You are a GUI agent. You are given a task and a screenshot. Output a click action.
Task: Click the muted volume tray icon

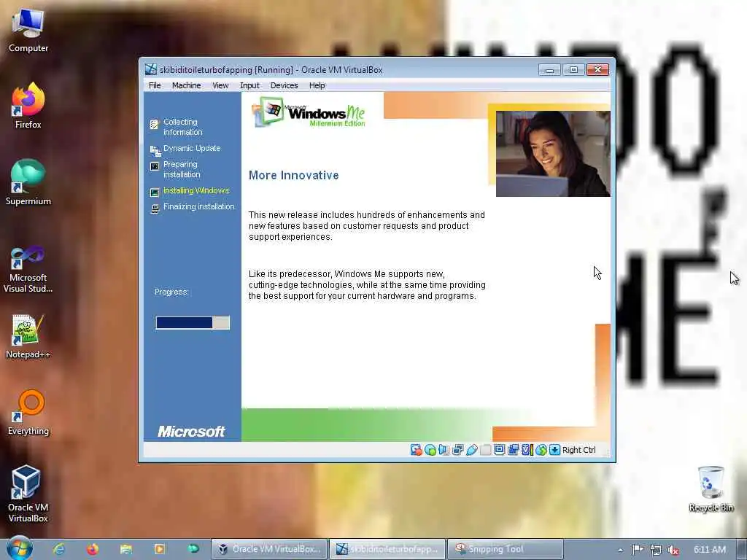[x=673, y=550]
